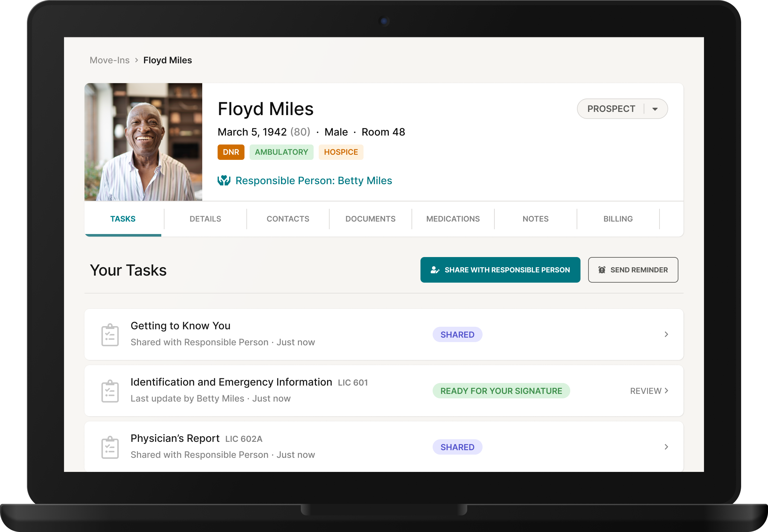Open the PROSPECT status dropdown

655,109
